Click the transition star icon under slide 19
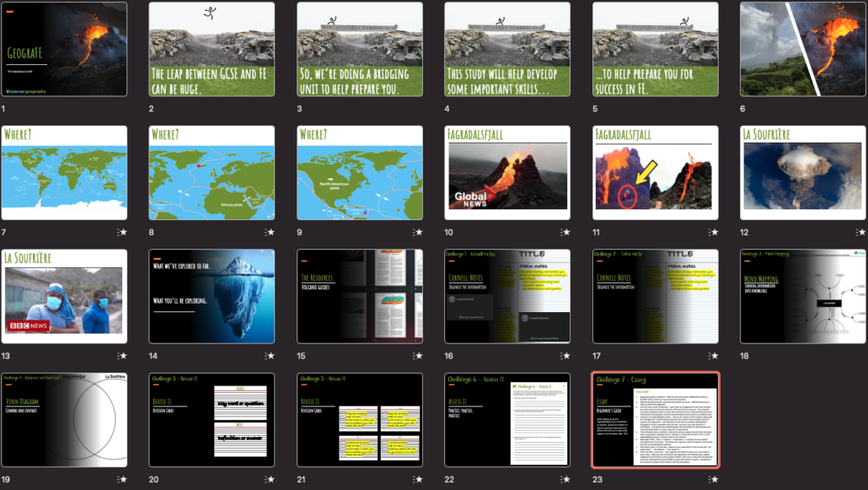Screen dimensions: 868x490 122,479
